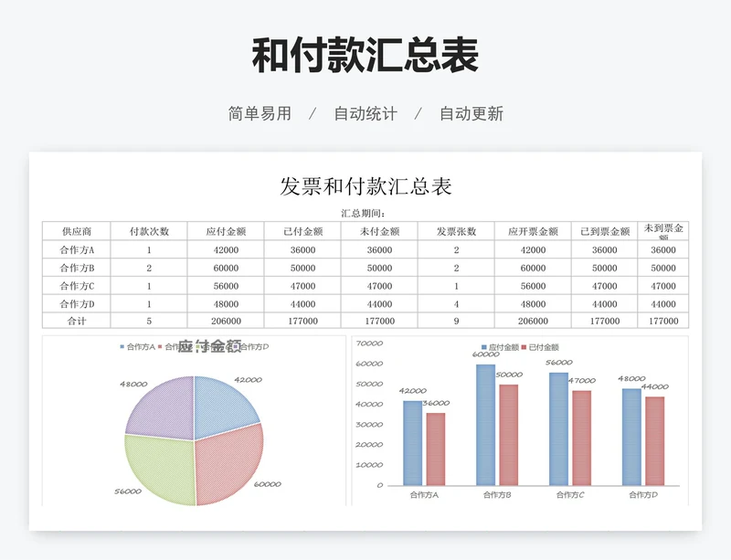This screenshot has width=731, height=560.
Task: Select the 简单易用 tagline text
Action: pyautogui.click(x=260, y=113)
